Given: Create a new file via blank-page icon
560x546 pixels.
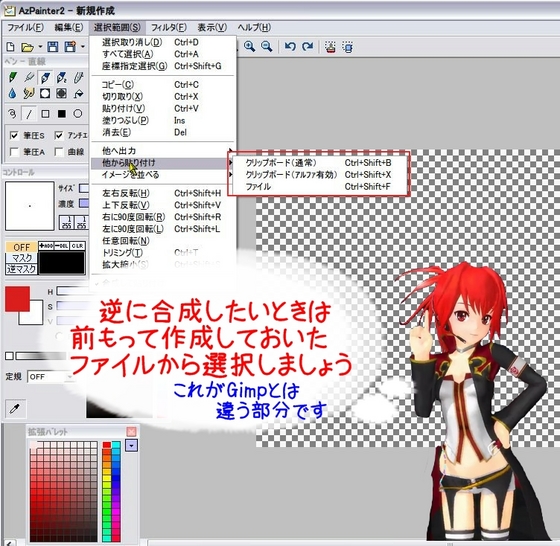Looking at the screenshot, I should pos(11,47).
